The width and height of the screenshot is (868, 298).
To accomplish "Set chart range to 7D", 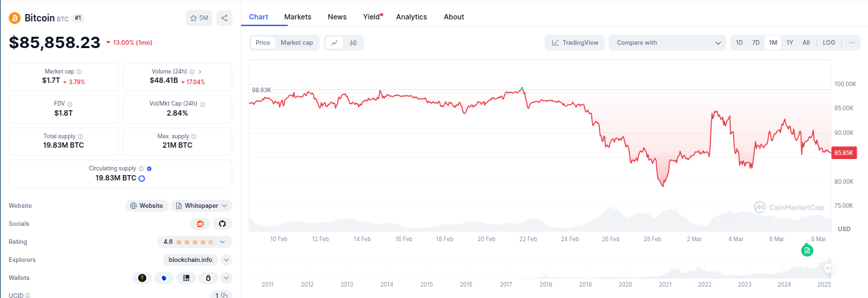I will [756, 43].
